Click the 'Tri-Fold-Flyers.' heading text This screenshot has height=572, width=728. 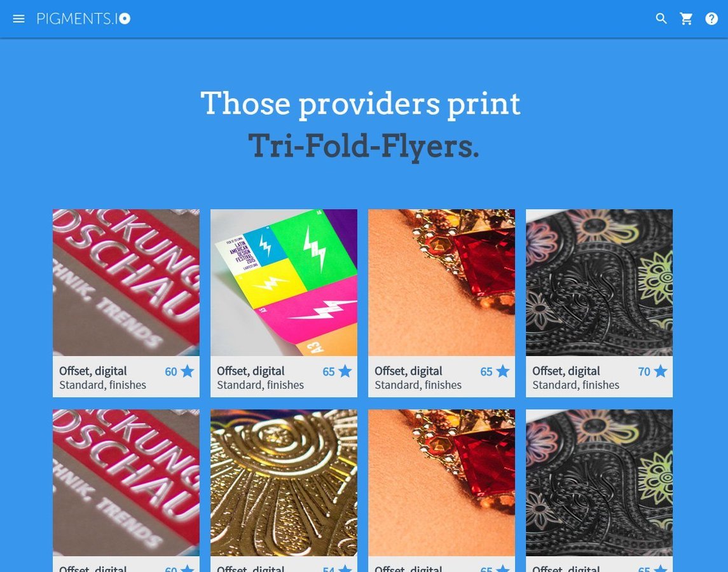coord(364,146)
